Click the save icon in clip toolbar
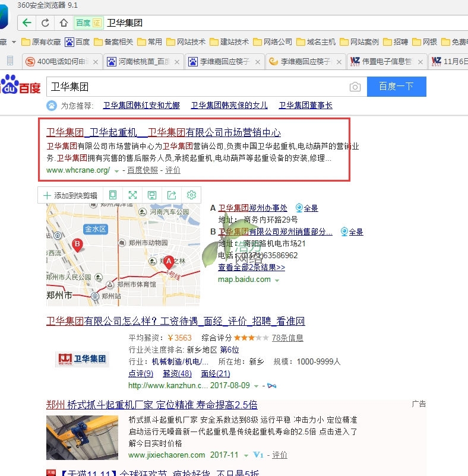This screenshot has width=468, height=476. pos(152,195)
